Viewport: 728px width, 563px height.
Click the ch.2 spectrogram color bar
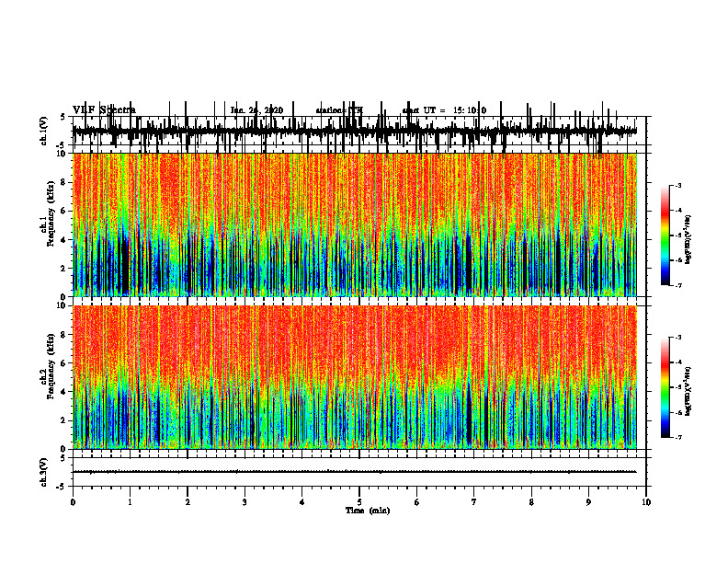point(665,387)
